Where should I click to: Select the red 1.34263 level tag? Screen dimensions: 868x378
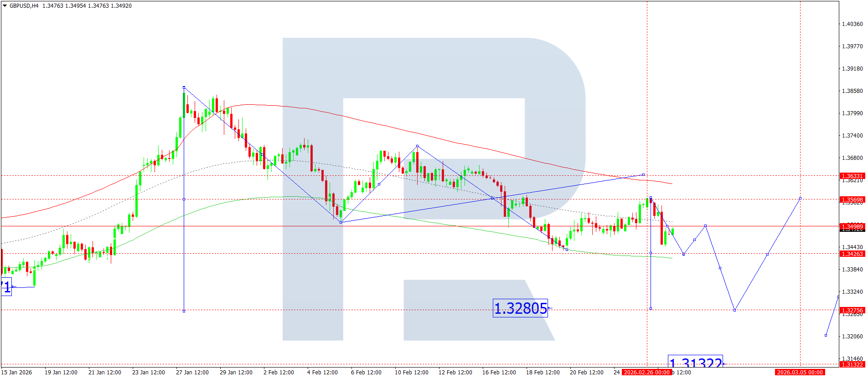[x=852, y=254]
